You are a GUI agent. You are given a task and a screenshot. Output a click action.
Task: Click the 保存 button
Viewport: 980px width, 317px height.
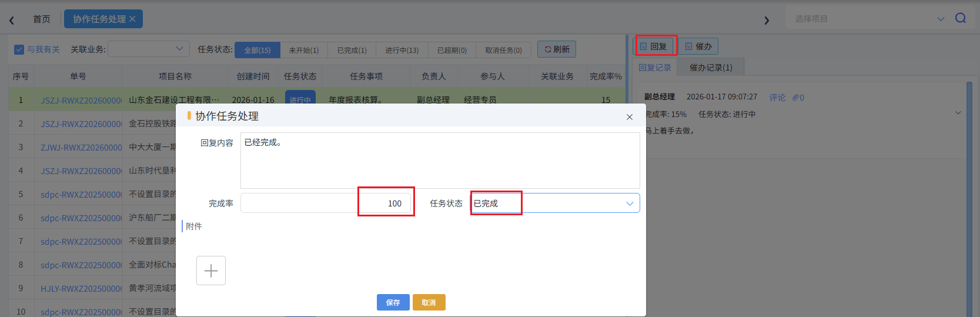coord(393,302)
